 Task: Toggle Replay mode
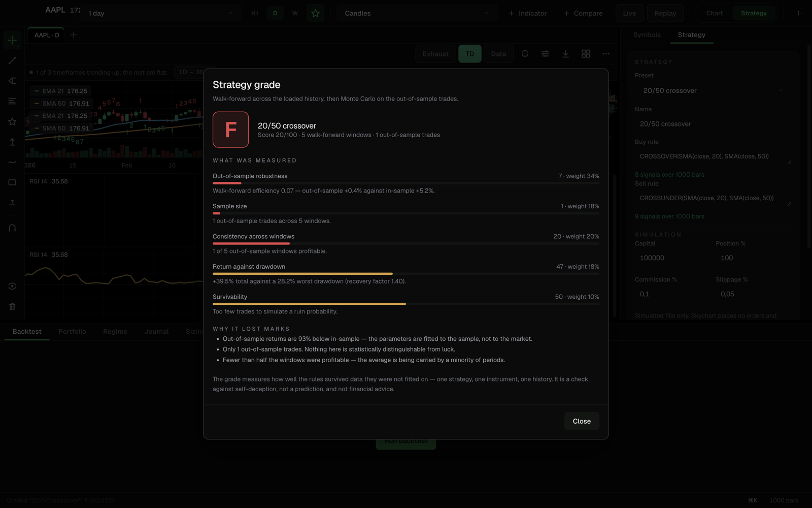pyautogui.click(x=665, y=13)
